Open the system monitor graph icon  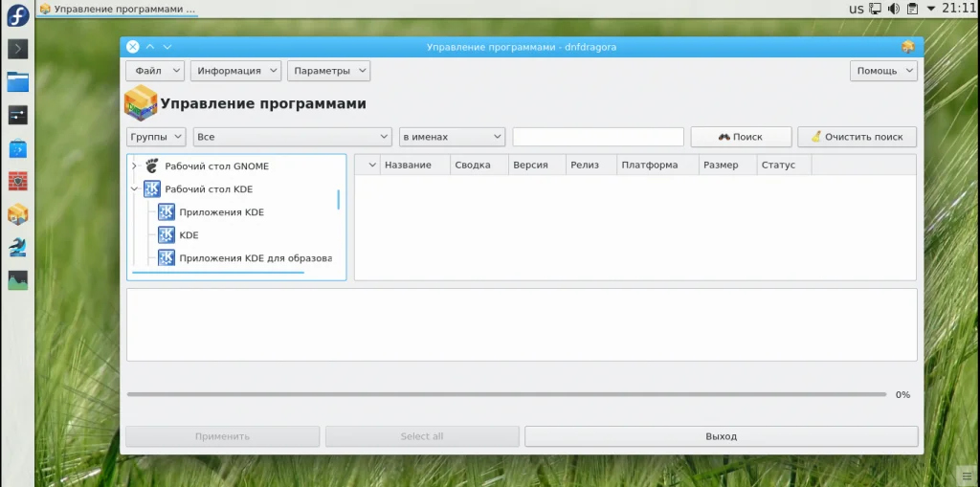coord(17,280)
